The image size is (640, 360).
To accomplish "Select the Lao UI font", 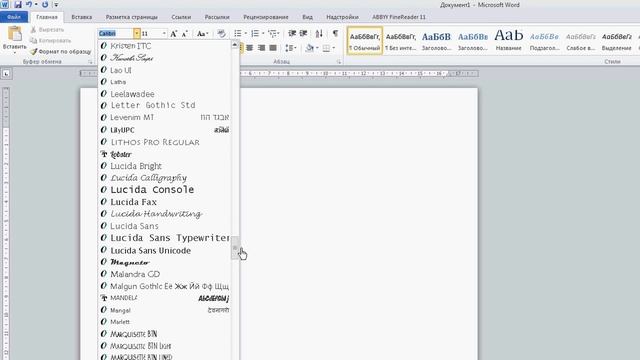I will [x=165, y=70].
